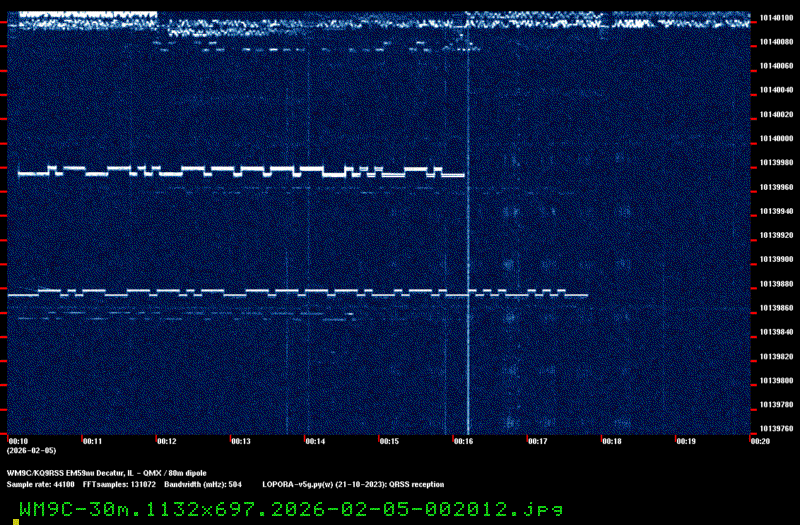Click the 10139880 frequency label
This screenshot has height=525, width=800.
(777, 284)
